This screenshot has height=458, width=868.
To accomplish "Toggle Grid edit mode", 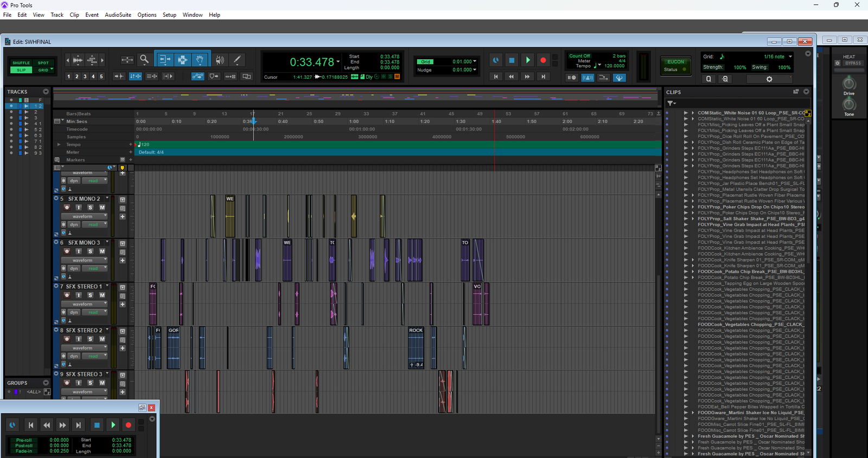I will click(x=43, y=70).
